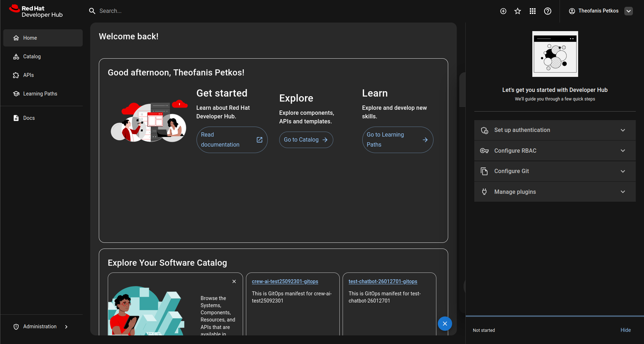Click the Not started status text
The height and width of the screenshot is (344, 644).
(x=484, y=330)
